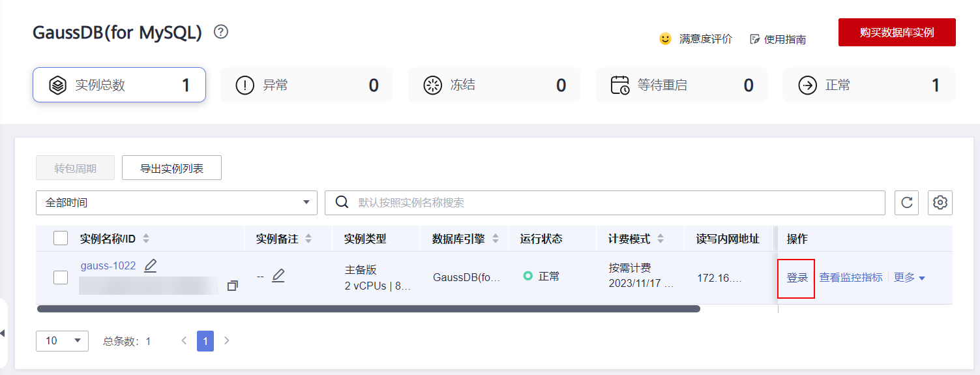Go to previous page arrow
The image size is (980, 375).
[x=184, y=340]
